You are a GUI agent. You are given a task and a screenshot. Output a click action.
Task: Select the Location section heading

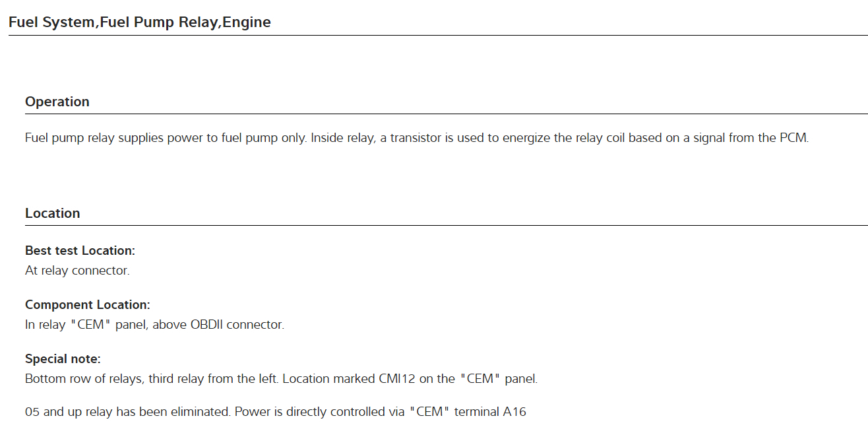coord(53,213)
